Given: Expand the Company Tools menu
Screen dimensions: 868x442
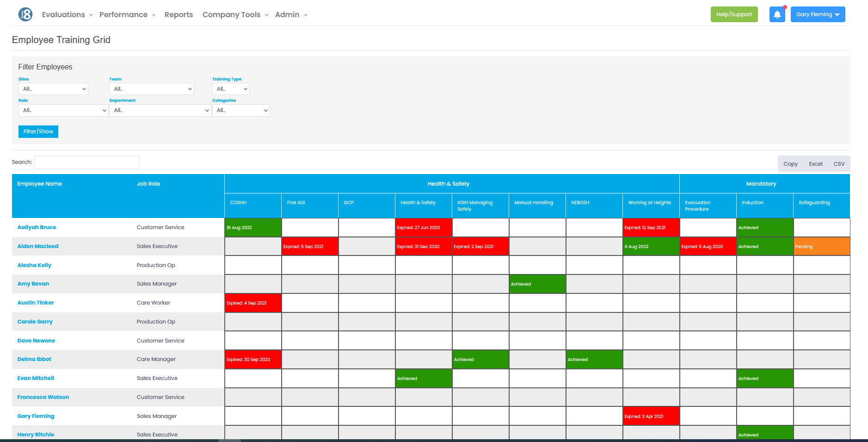Looking at the screenshot, I should click(x=231, y=14).
